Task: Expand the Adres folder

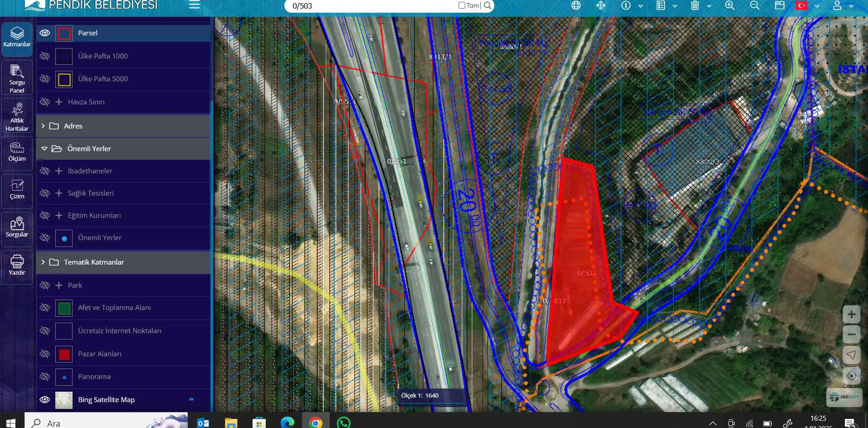Action: click(43, 126)
